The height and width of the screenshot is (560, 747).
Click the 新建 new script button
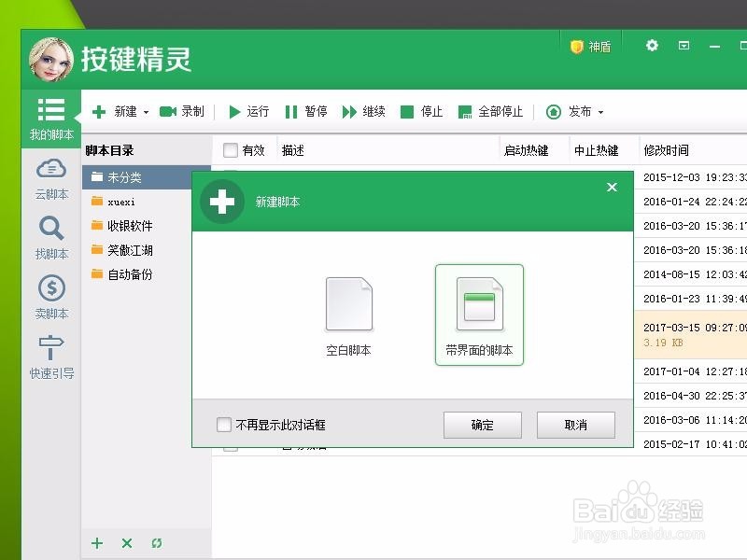[114, 112]
